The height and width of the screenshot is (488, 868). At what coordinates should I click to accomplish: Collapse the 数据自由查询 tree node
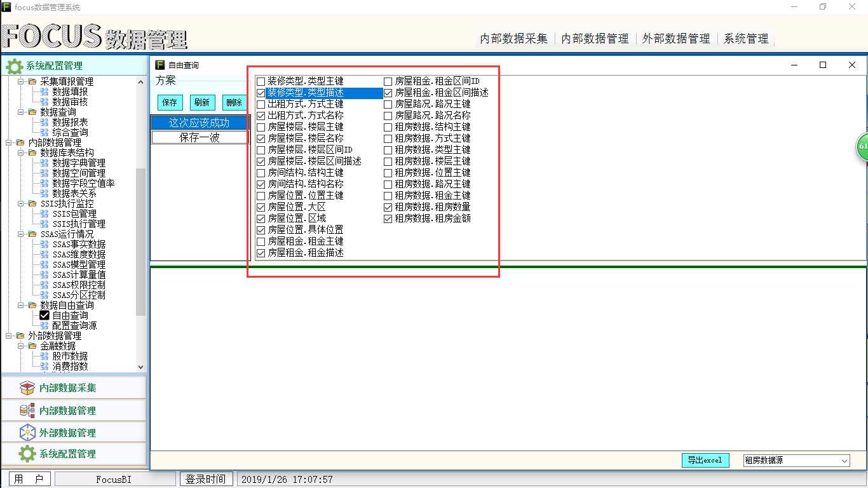[20, 305]
